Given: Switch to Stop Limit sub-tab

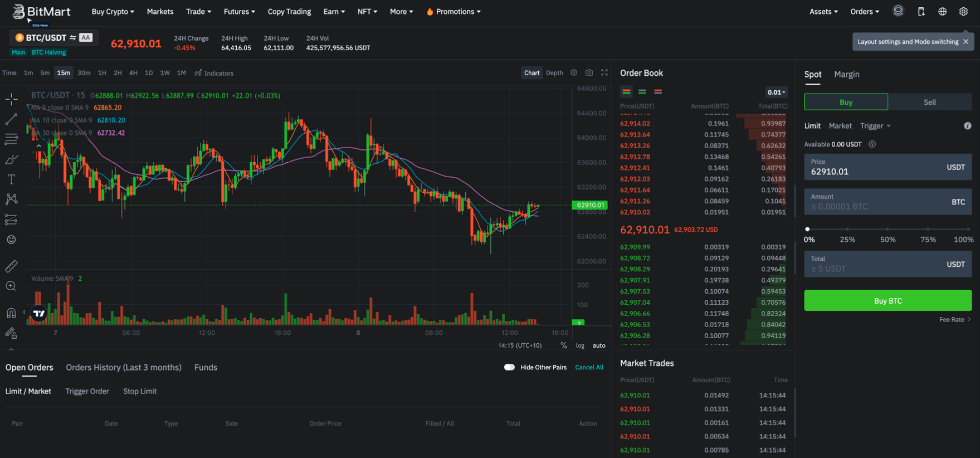Looking at the screenshot, I should 140,391.
